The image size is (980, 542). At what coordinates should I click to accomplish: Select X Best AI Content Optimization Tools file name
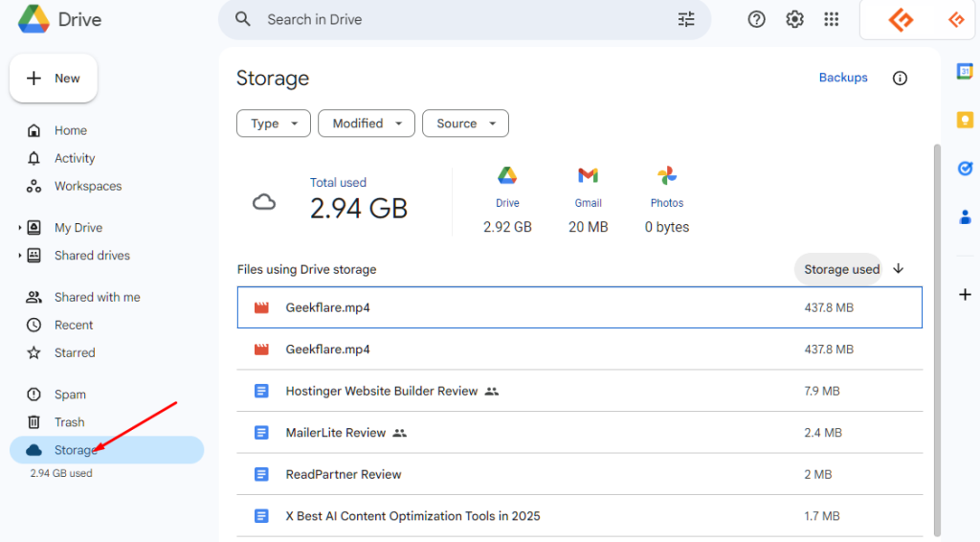point(412,516)
